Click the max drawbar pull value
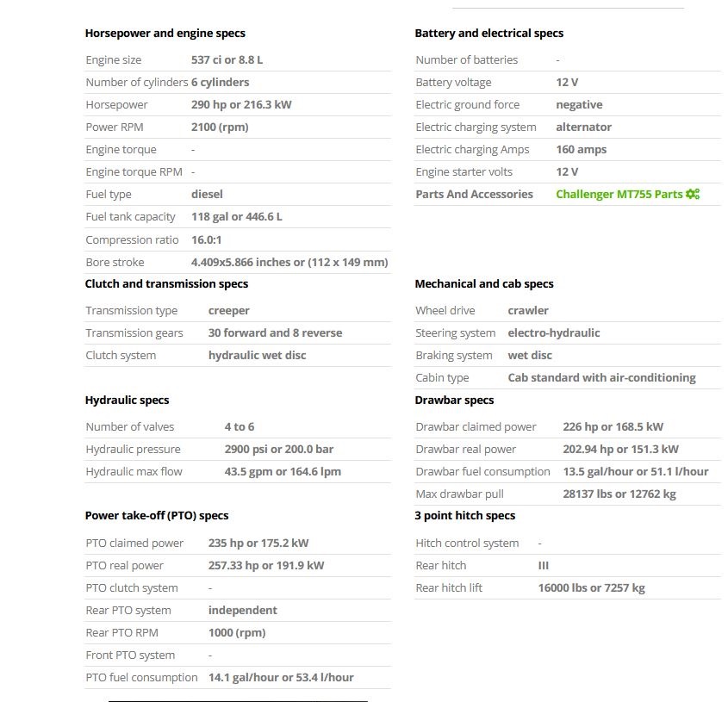Image resolution: width=728 pixels, height=702 pixels. tap(619, 494)
